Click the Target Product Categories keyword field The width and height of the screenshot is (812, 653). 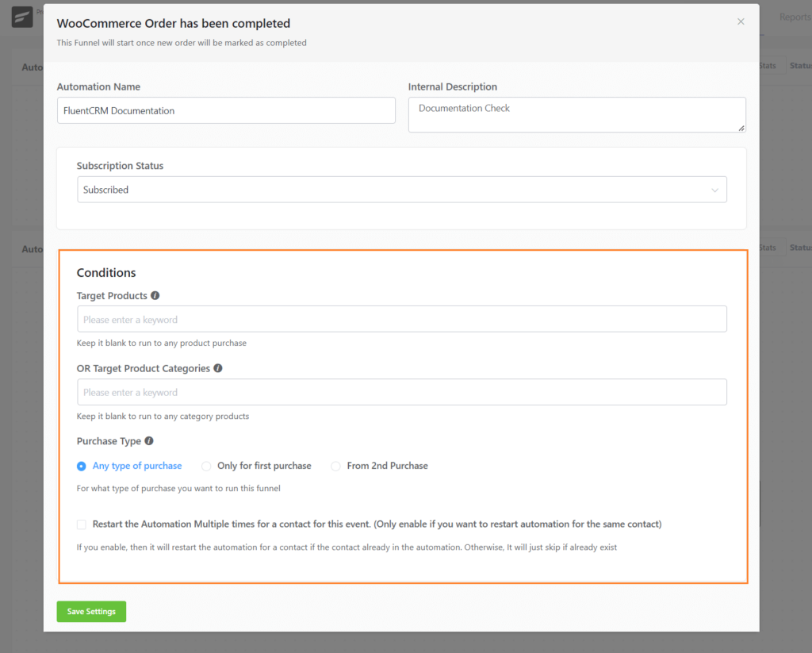pos(402,392)
